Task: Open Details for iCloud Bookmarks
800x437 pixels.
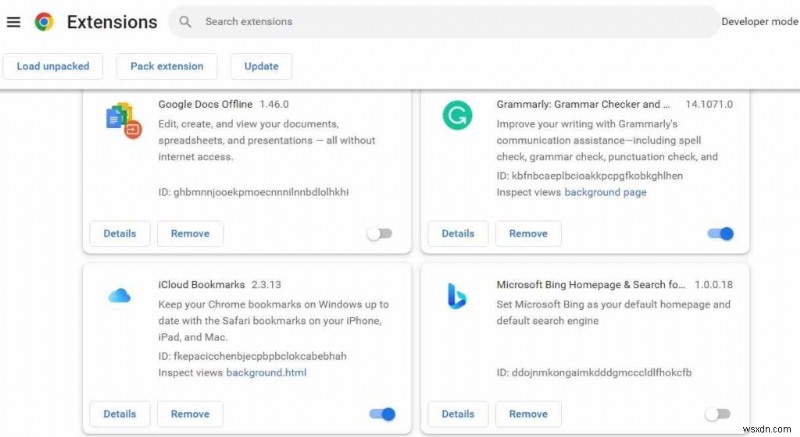Action: (x=120, y=414)
